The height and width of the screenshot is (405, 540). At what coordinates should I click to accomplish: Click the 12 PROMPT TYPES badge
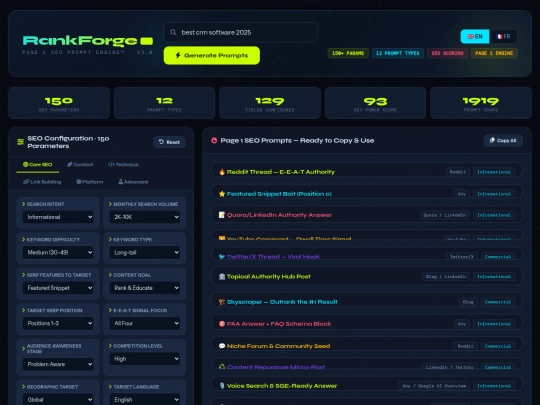pos(397,53)
